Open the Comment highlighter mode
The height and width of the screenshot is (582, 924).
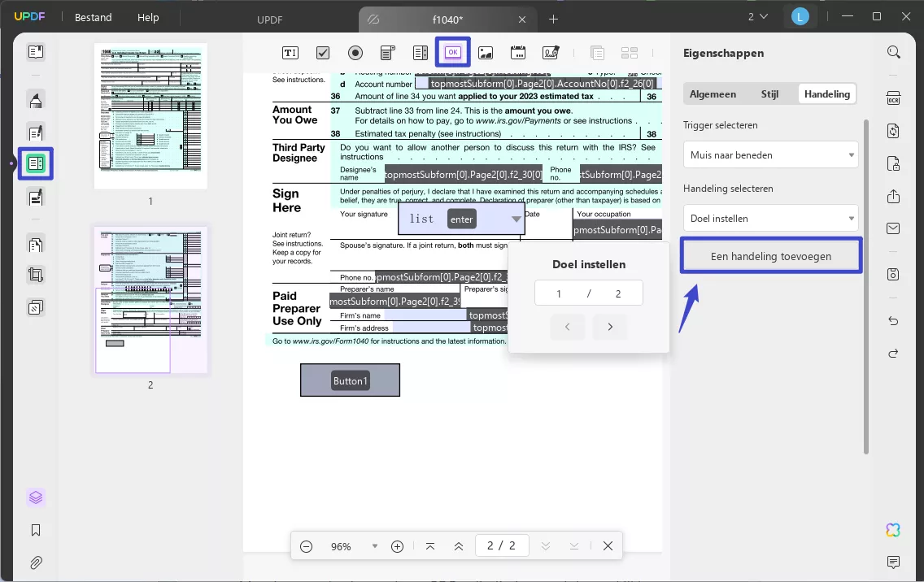pyautogui.click(x=36, y=100)
